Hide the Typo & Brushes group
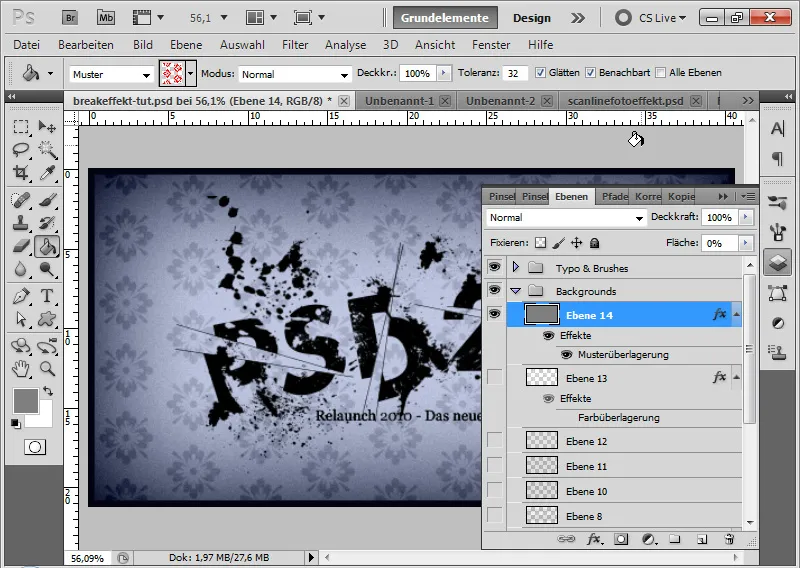800x568 pixels. coord(494,267)
